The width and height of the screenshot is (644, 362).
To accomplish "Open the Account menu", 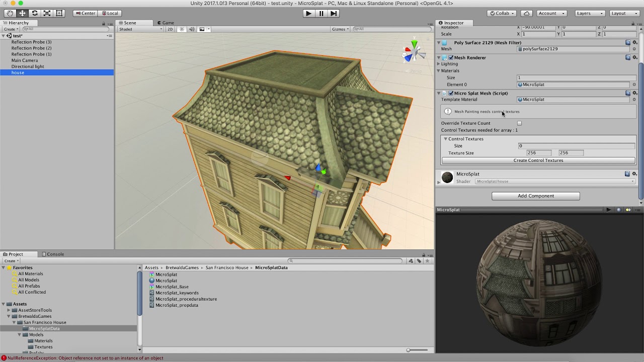I will 550,13.
